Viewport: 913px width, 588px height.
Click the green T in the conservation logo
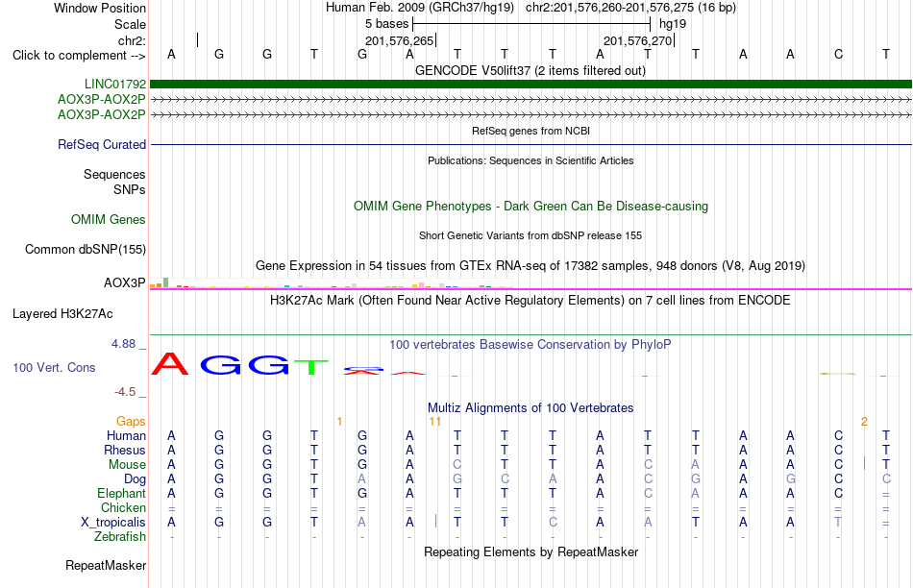(311, 367)
